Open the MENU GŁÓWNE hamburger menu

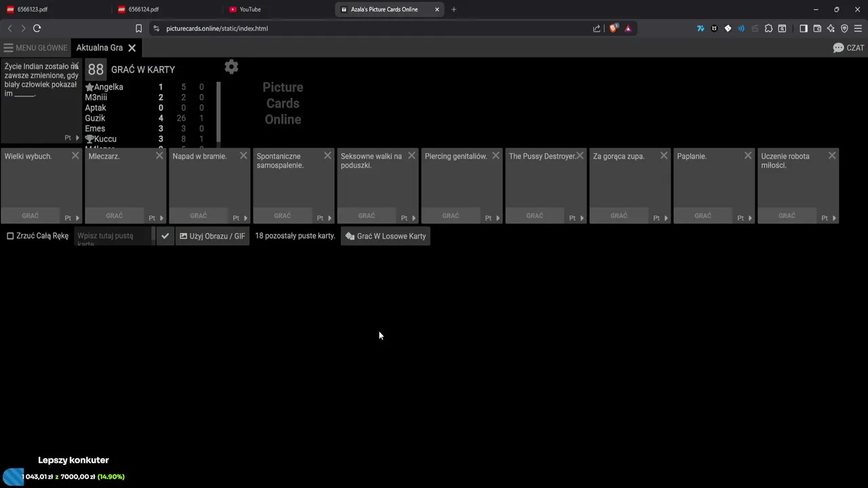pos(35,48)
